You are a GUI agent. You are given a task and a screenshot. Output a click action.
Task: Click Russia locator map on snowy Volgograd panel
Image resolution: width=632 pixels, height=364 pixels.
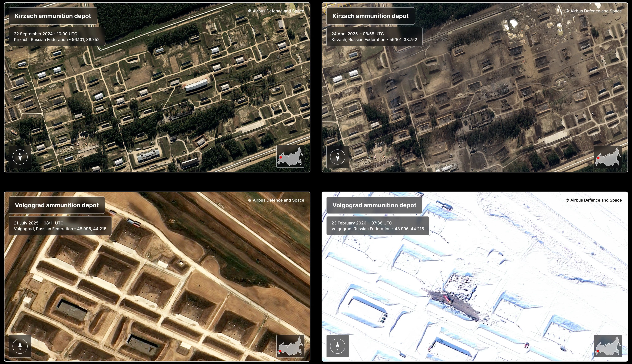point(608,346)
